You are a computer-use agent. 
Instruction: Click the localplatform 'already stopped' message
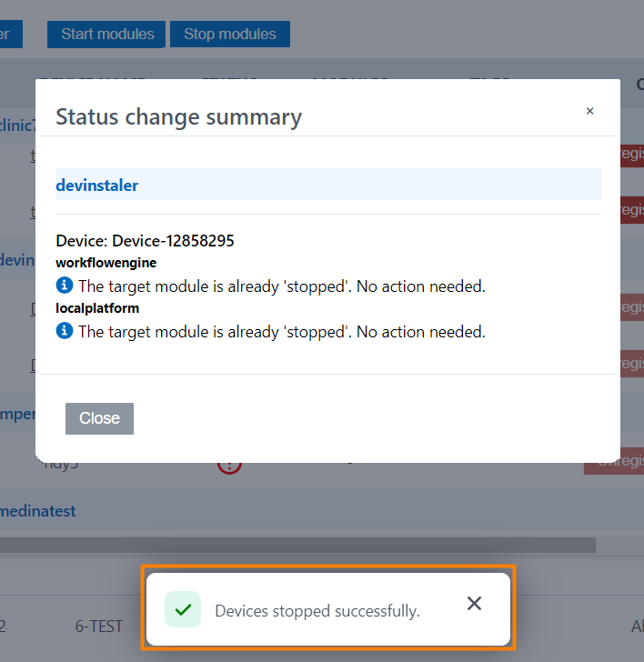[282, 332]
